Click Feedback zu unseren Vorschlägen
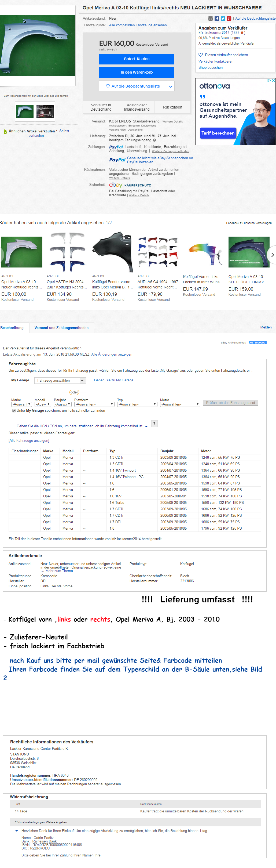 pos(249,223)
